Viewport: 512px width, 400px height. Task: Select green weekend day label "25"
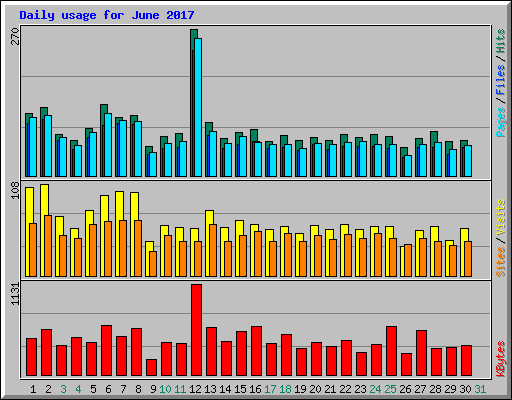click(x=390, y=389)
